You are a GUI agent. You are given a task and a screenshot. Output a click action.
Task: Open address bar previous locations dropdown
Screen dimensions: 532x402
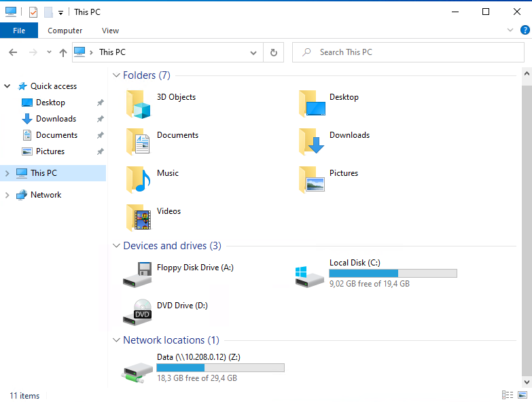coord(253,53)
